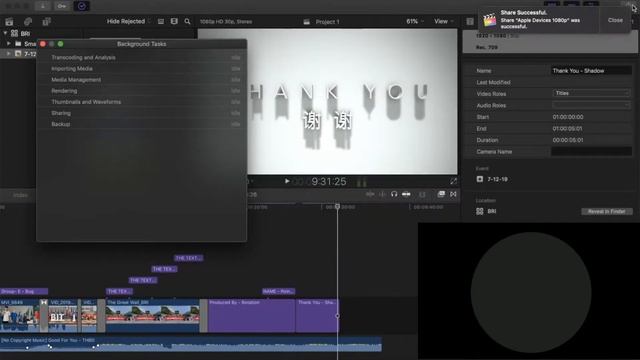The image size is (640, 360).
Task: Click the transition icon after MVI_8849 clip
Action: 44,302
